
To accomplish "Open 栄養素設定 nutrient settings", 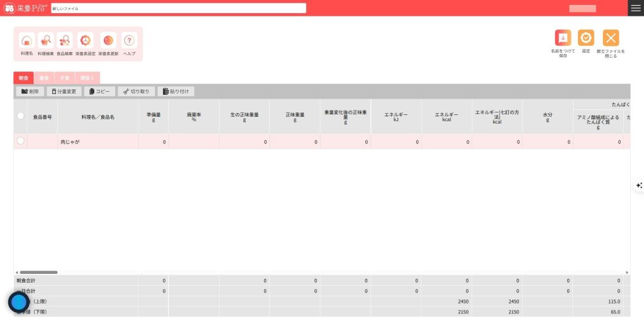I will coord(86,41).
